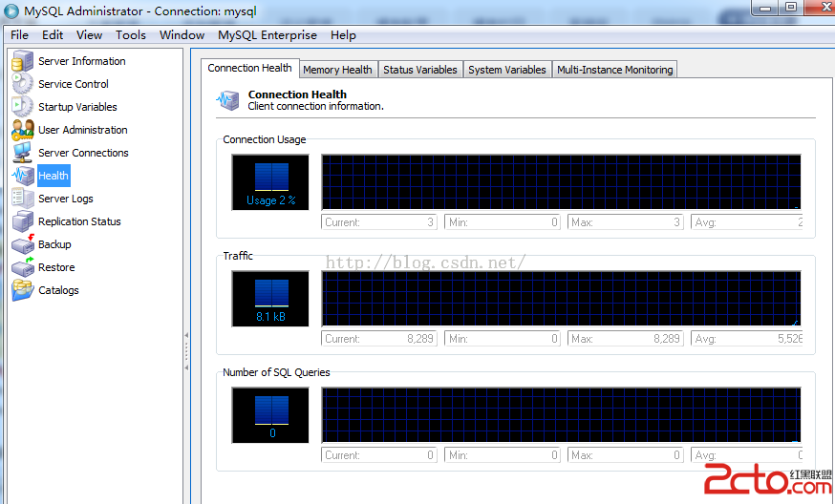The width and height of the screenshot is (835, 504).
Task: Click the Server Connections computer icon
Action: (x=22, y=153)
